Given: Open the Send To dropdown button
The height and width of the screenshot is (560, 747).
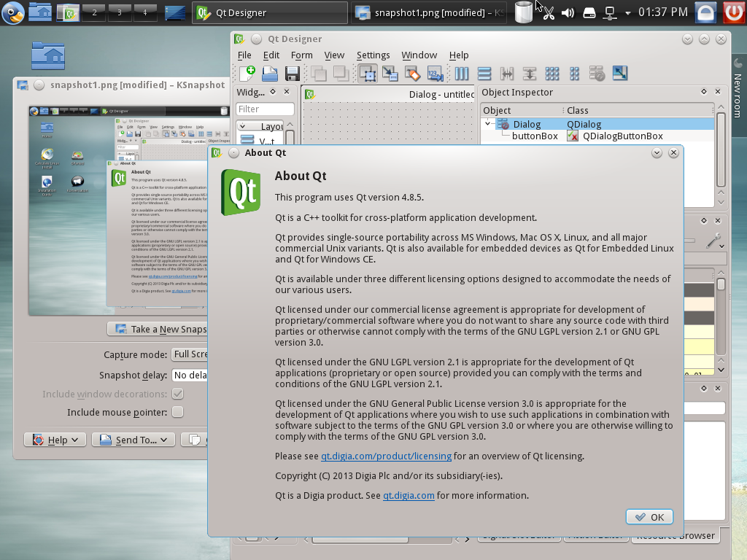Looking at the screenshot, I should [x=133, y=440].
